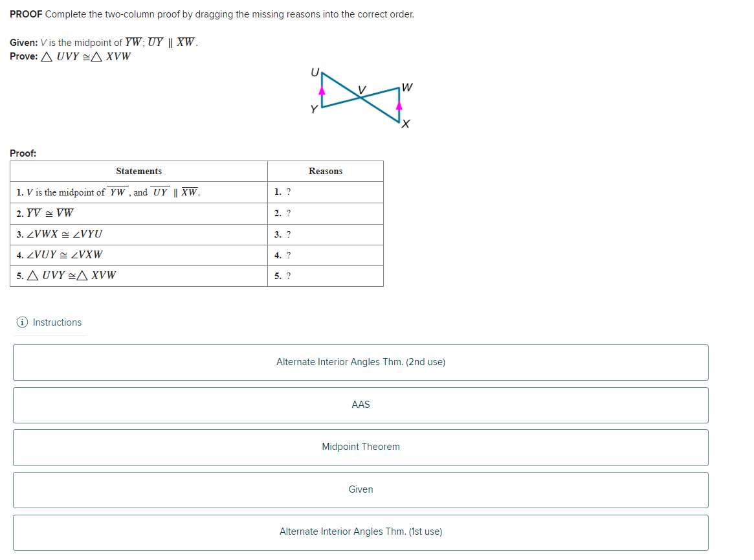Click the Alternate Interior Angles Thm. (2nd use) tile
Viewport: 754px width, 560px height.
pos(360,363)
